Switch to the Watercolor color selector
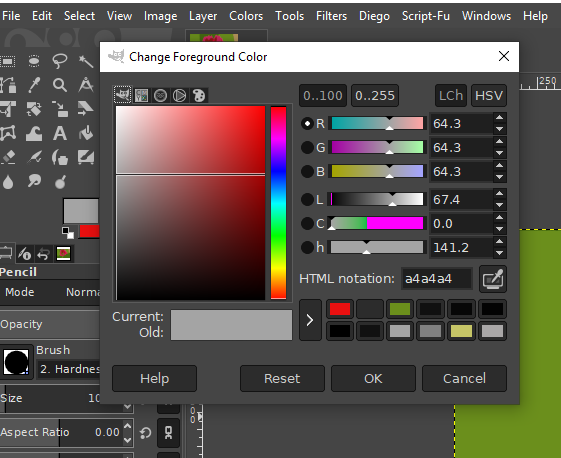Image resolution: width=561 pixels, height=458 pixels. [x=160, y=96]
